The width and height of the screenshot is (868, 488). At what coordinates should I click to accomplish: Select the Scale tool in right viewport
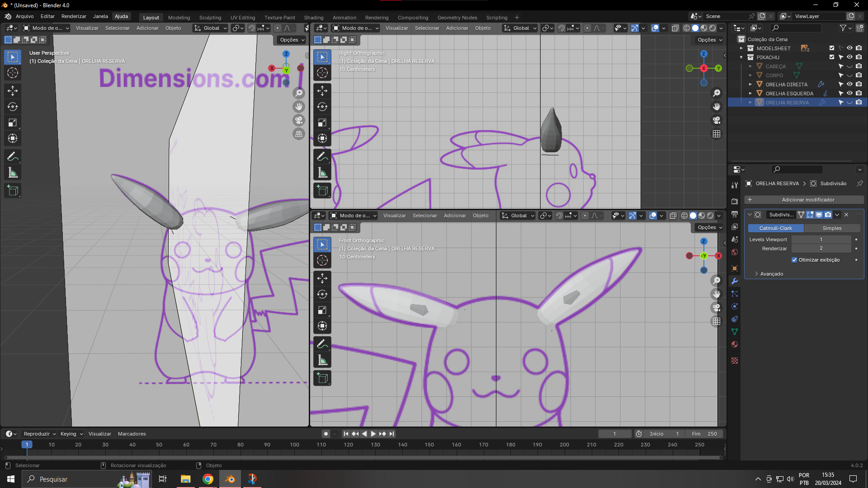click(322, 122)
